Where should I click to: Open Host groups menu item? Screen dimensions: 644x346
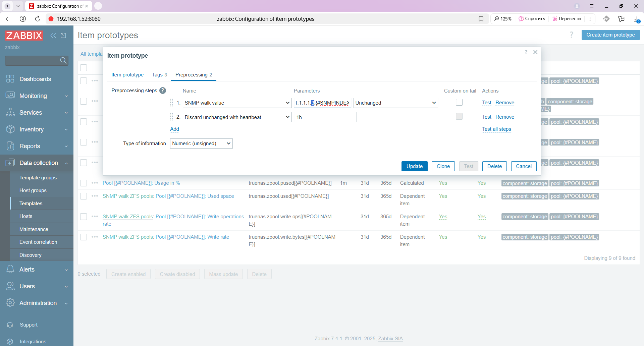33,190
